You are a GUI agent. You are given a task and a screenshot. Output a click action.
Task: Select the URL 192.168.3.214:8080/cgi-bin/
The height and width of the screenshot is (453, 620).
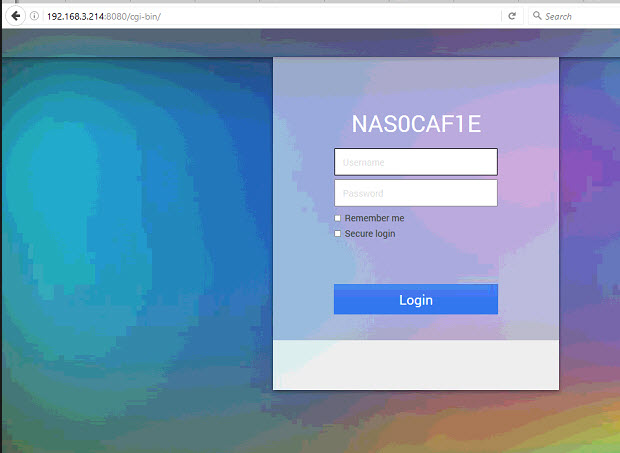coord(104,17)
